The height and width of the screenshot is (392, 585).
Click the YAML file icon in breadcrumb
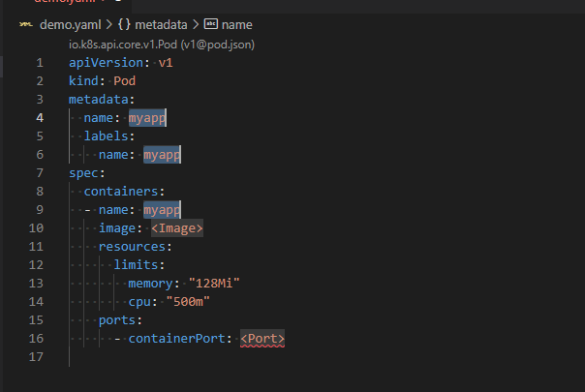(x=26, y=24)
